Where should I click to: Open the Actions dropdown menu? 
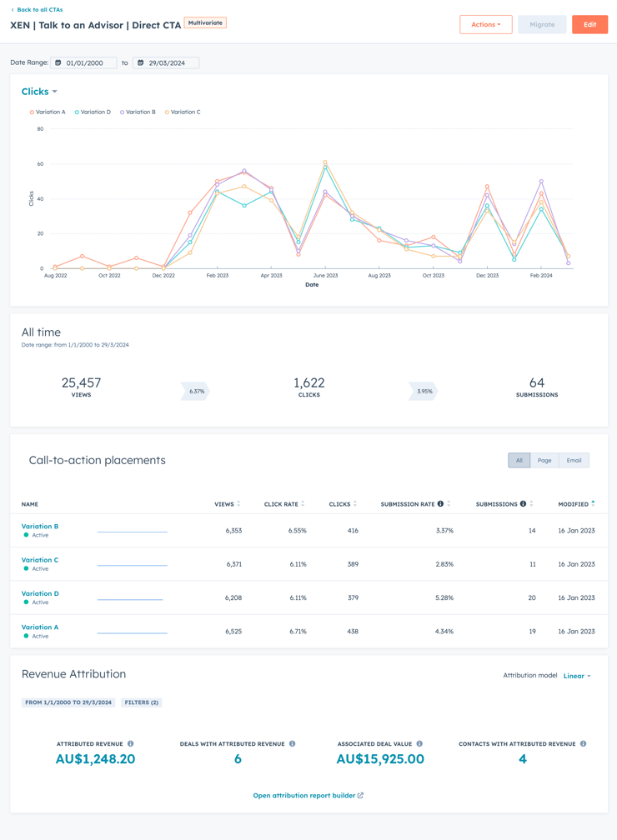485,25
